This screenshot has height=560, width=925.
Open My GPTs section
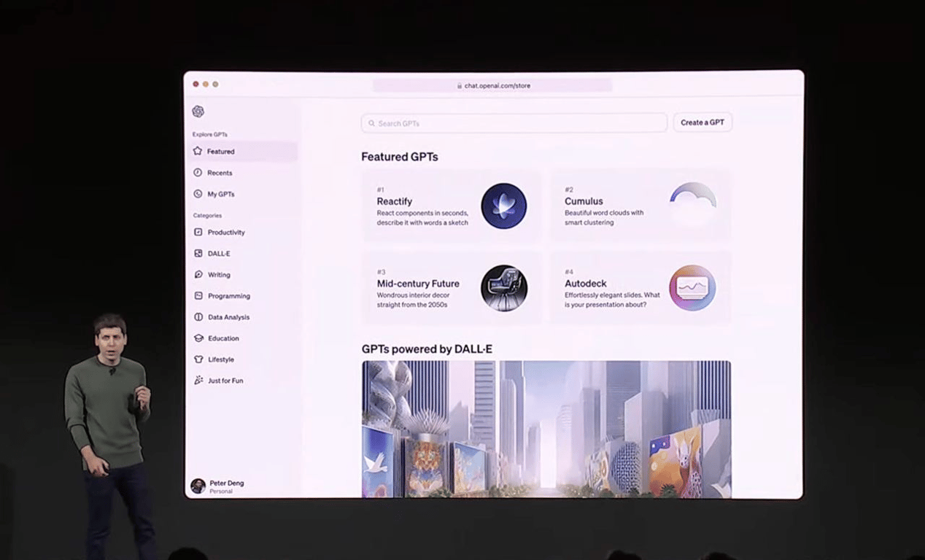pos(220,194)
